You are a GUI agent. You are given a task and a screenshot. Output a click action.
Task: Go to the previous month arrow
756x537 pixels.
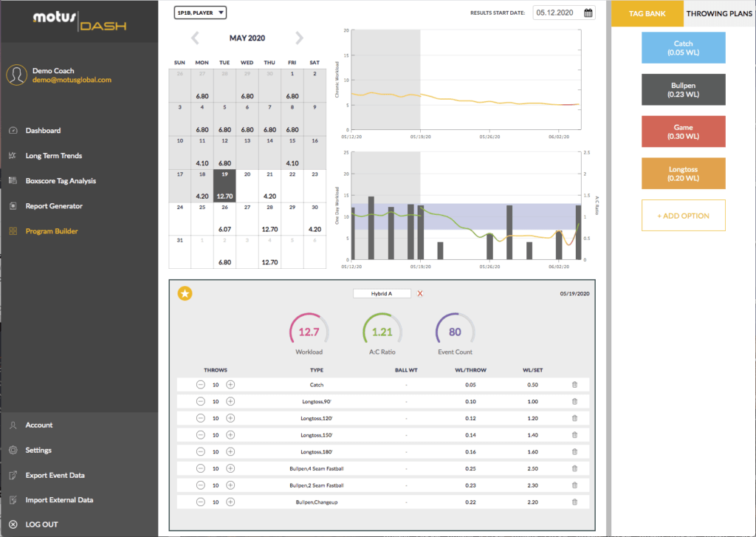coord(195,38)
